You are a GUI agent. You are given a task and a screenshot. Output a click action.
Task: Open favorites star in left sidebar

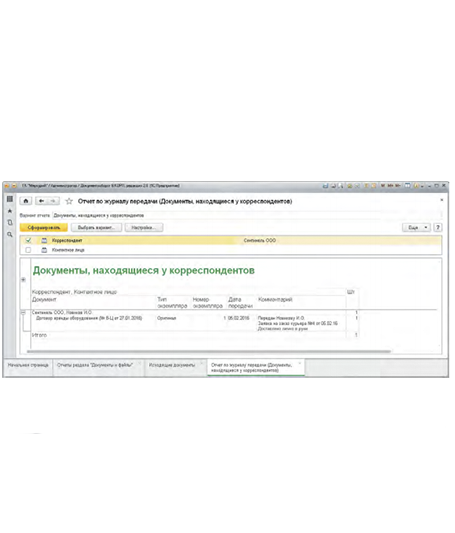pos(10,211)
